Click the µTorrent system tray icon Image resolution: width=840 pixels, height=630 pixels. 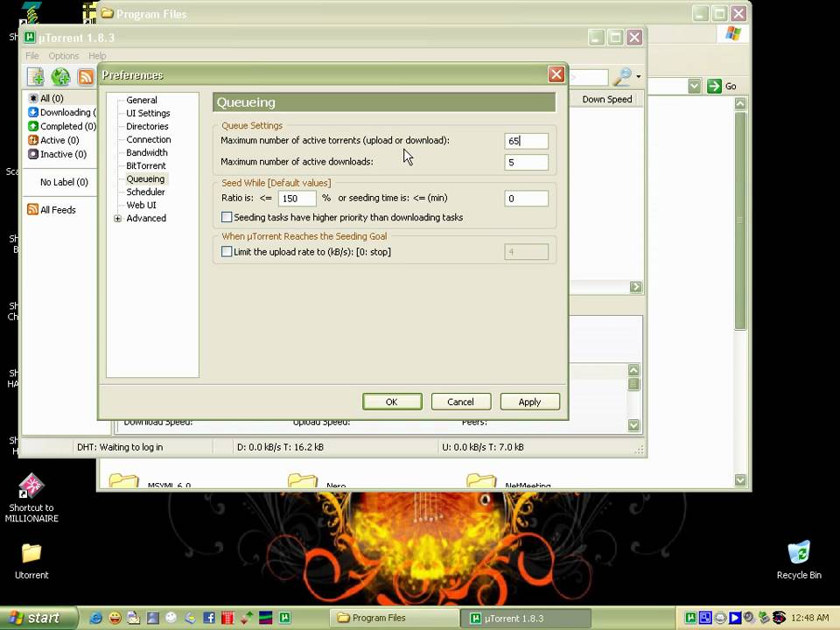pos(691,618)
